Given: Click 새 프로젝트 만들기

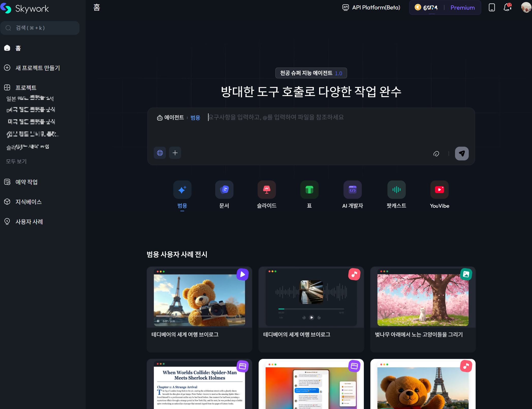Looking at the screenshot, I should 37,68.
